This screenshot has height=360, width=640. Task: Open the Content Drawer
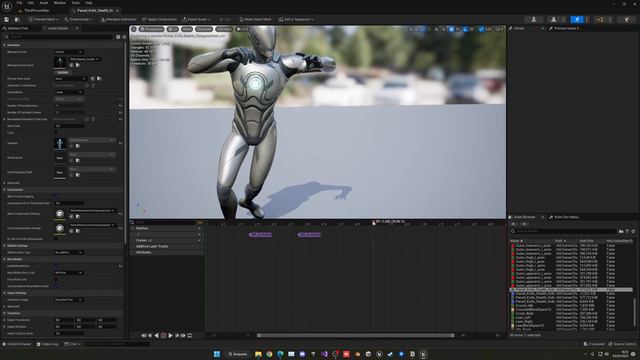coord(17,344)
